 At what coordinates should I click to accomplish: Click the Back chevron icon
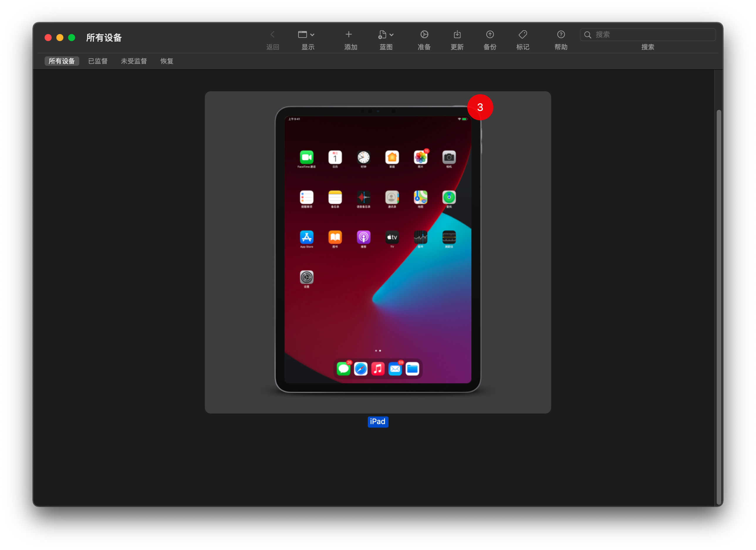(x=272, y=35)
